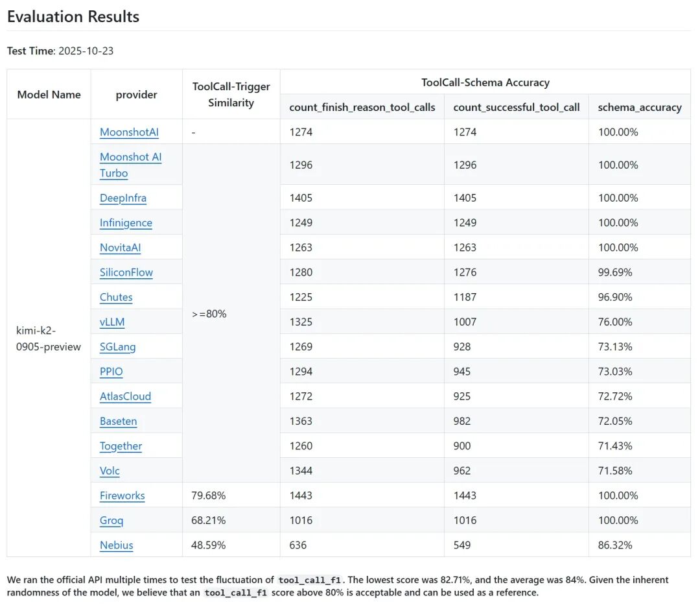The height and width of the screenshot is (607, 700).
Task: Visit the Baseten provider link
Action: click(x=119, y=422)
